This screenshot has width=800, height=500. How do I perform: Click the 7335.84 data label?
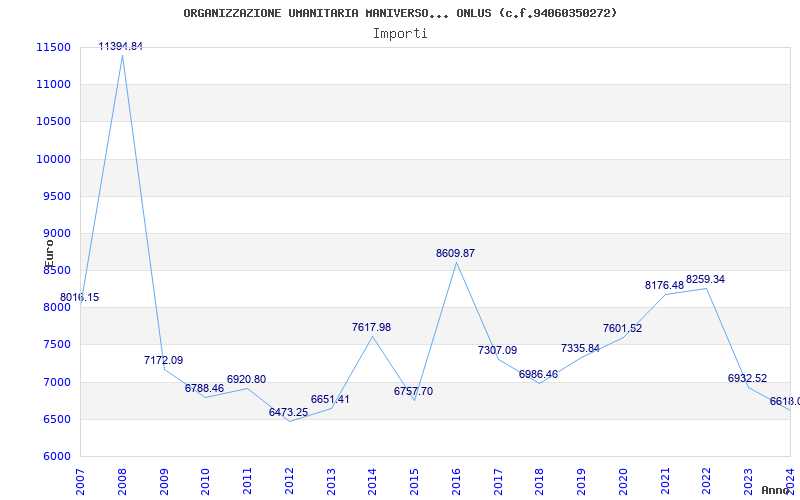(x=580, y=348)
